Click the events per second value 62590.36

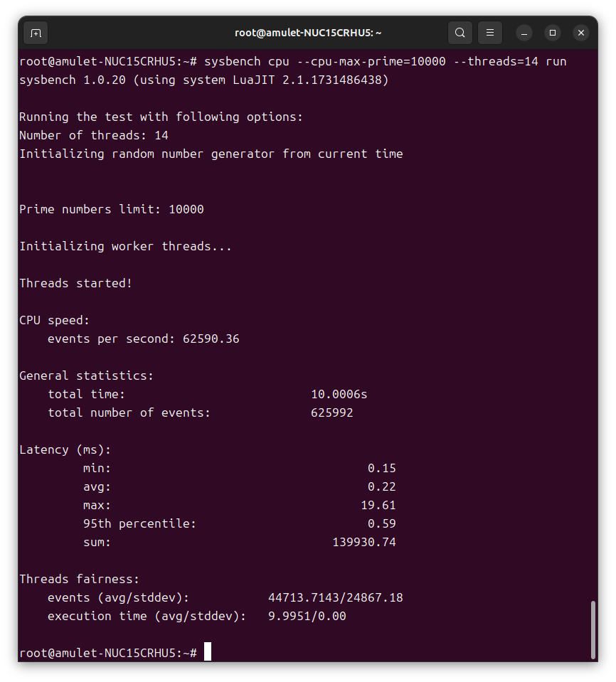[211, 339]
